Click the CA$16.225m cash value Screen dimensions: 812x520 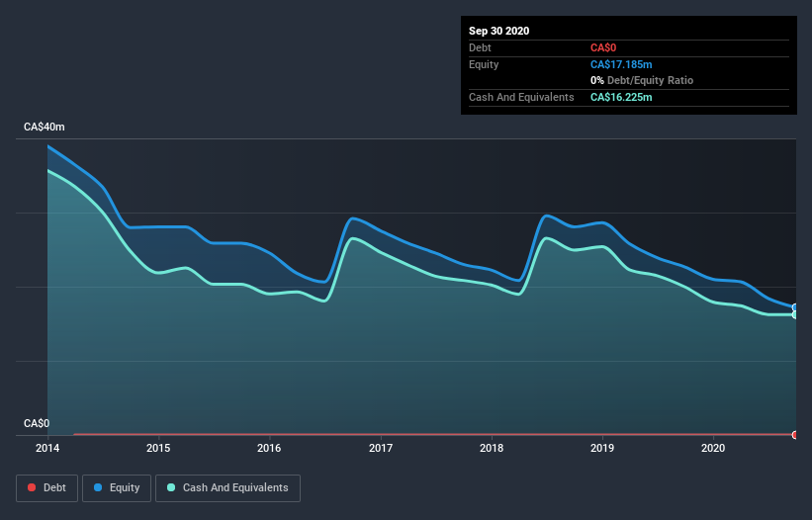pyautogui.click(x=621, y=97)
